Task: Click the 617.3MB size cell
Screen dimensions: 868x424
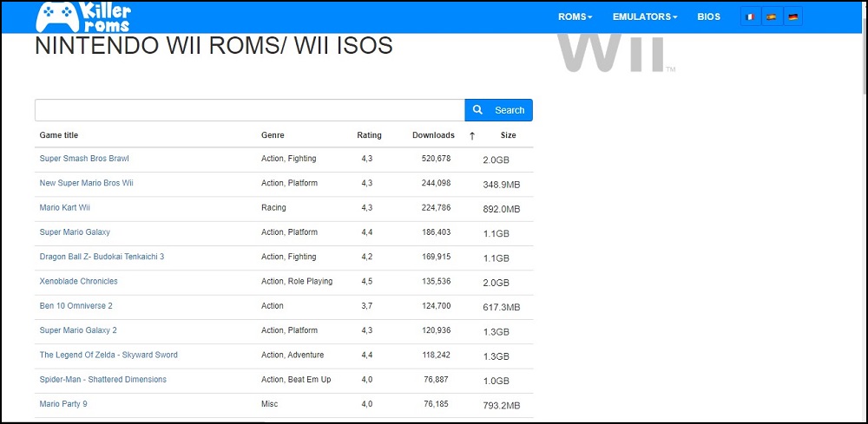Action: pos(502,307)
